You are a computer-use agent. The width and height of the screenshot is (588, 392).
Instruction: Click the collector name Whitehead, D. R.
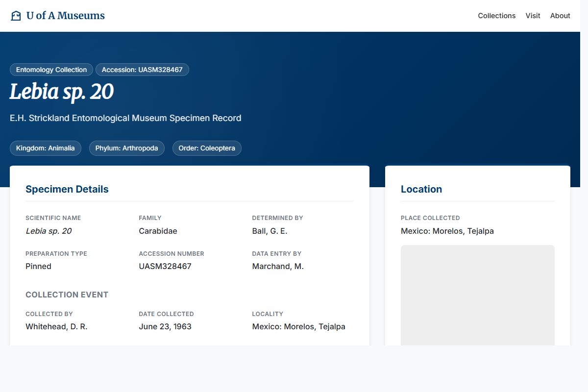click(56, 326)
